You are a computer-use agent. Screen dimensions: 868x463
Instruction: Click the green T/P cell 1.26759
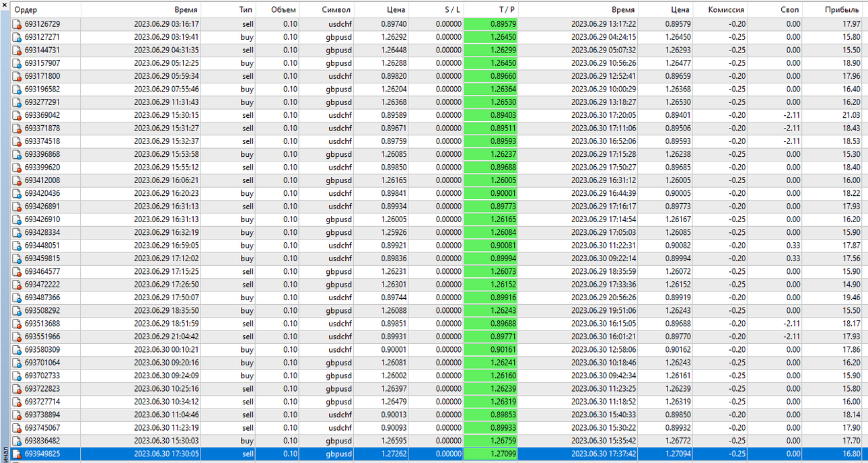point(491,441)
